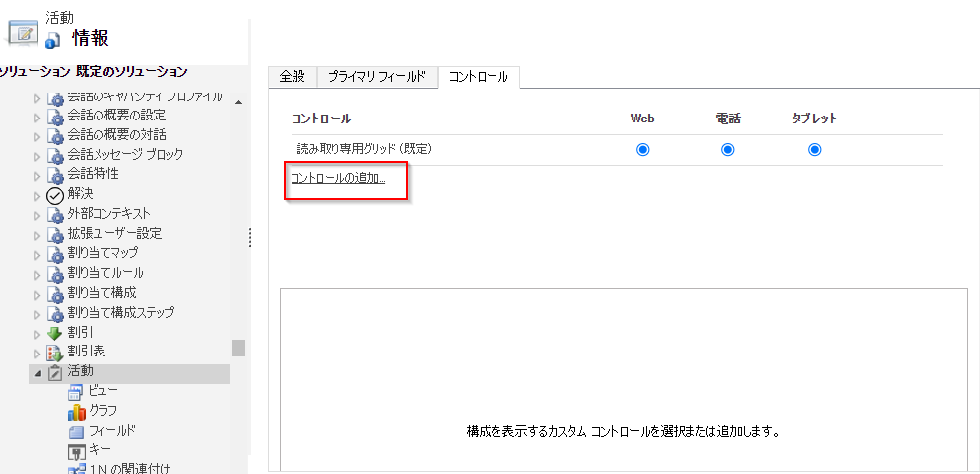Viewport: 980px width, 474px height.
Task: Click the 拡張ユーザー設定 entity icon
Action: [56, 234]
